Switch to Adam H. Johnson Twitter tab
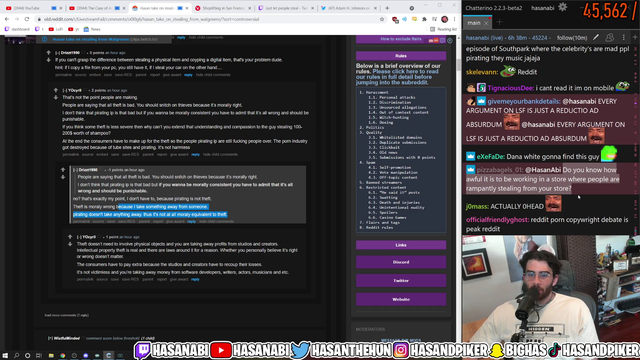This screenshot has width=640, height=360. coord(349,8)
